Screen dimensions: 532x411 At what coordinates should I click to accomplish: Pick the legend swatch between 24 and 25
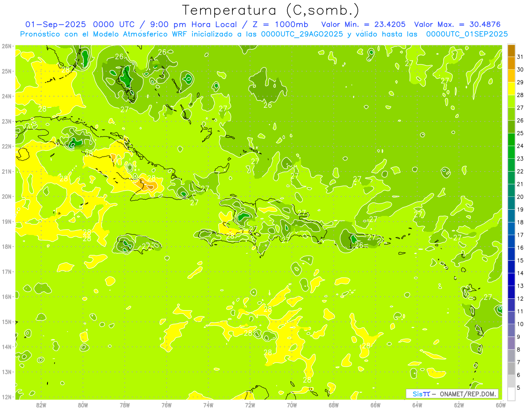point(512,140)
